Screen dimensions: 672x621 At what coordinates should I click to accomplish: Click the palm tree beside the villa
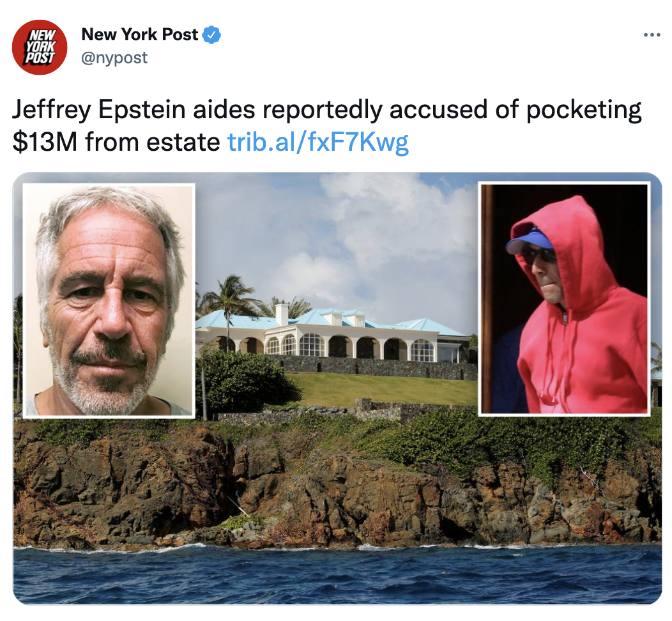[229, 309]
